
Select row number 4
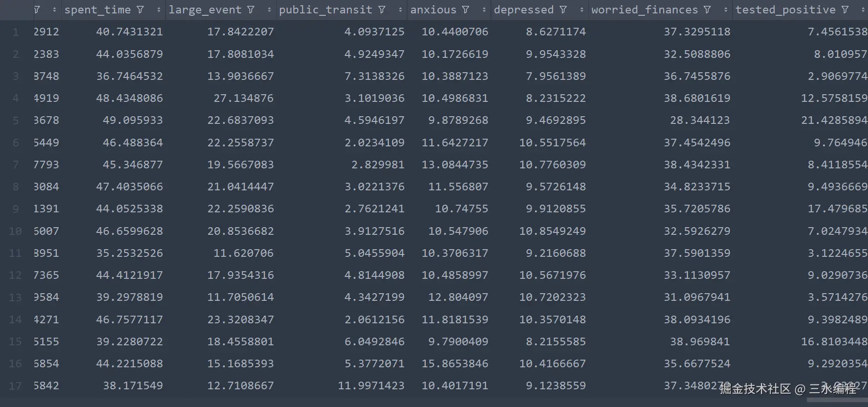[16, 98]
